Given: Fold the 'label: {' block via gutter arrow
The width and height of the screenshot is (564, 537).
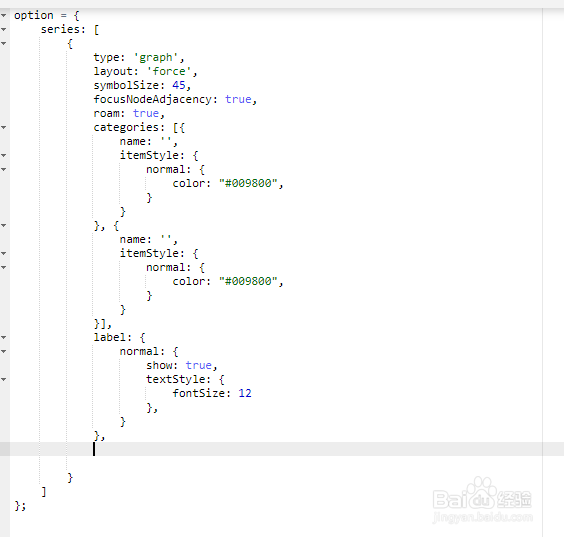Looking at the screenshot, I should (4, 337).
